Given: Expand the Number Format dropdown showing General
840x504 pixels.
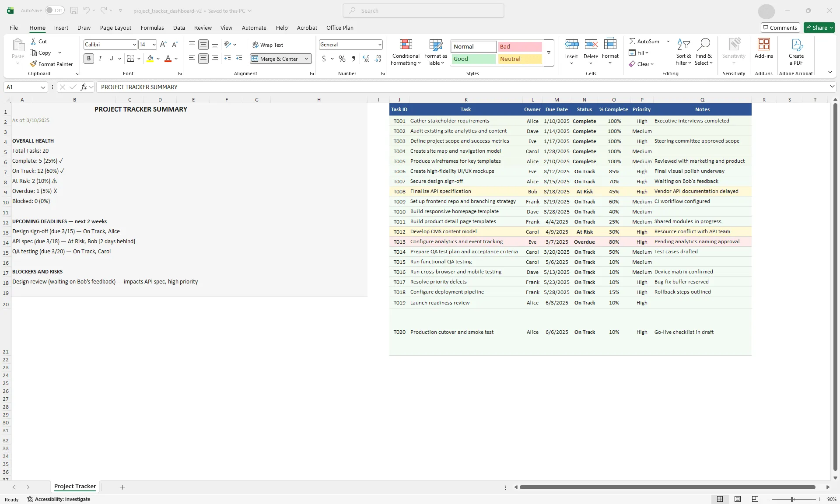Looking at the screenshot, I should coord(379,44).
